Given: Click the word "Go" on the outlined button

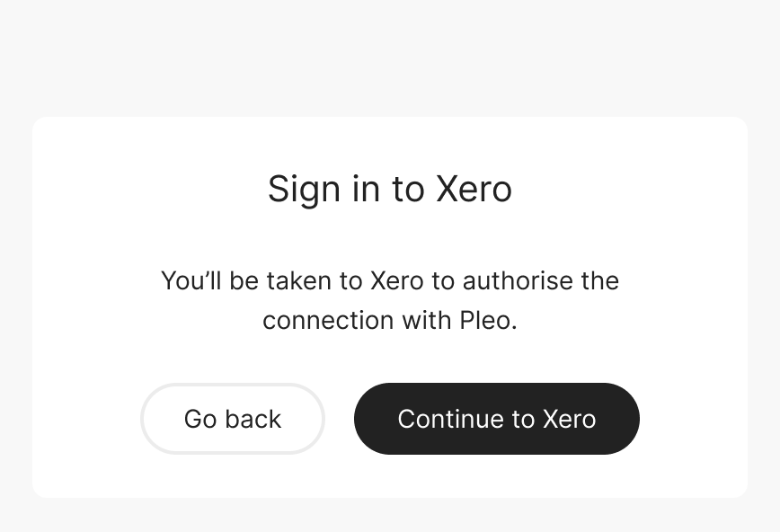Looking at the screenshot, I should click(x=199, y=419).
